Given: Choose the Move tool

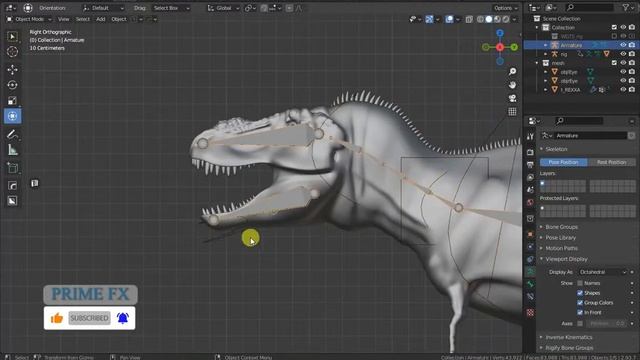Looking at the screenshot, I should [x=12, y=69].
